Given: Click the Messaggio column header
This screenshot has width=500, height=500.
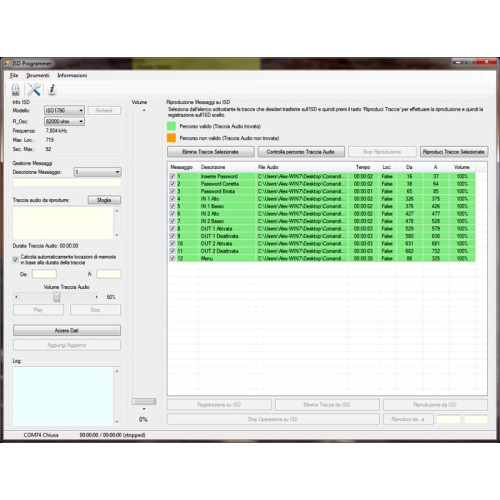Looking at the screenshot, I should pyautogui.click(x=182, y=167).
